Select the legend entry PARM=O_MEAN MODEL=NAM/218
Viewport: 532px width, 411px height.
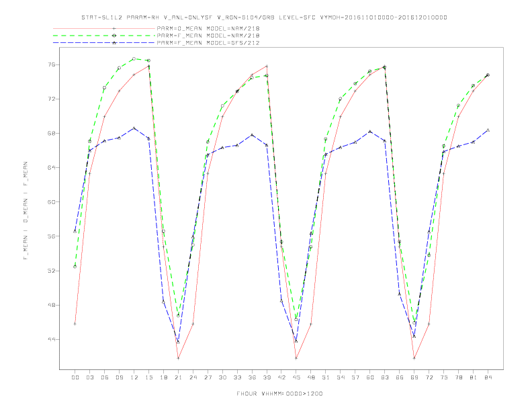click(208, 28)
